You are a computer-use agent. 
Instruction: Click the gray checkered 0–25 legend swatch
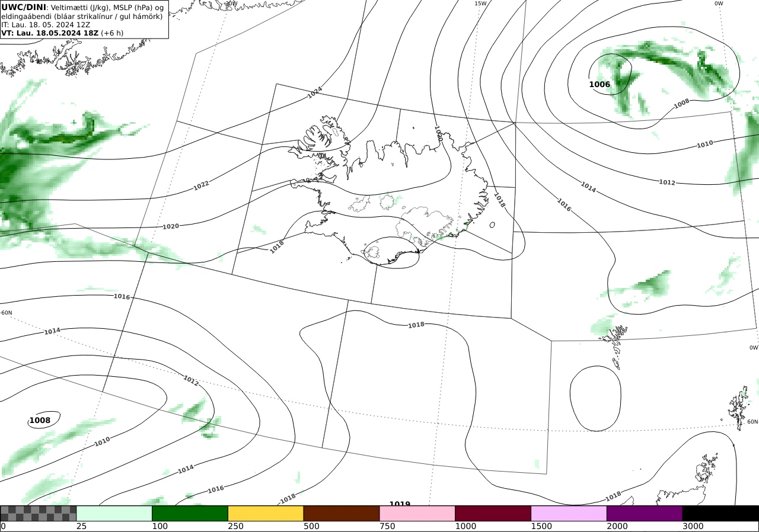39,513
